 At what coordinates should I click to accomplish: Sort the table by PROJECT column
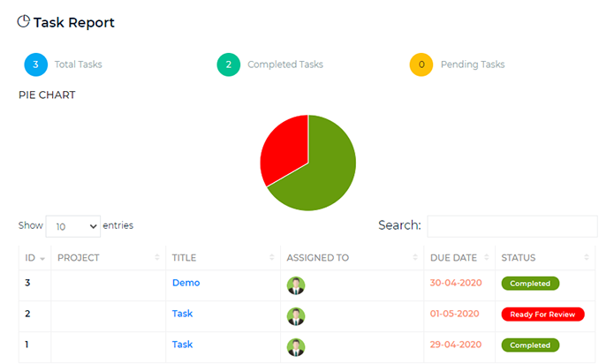coord(108,258)
